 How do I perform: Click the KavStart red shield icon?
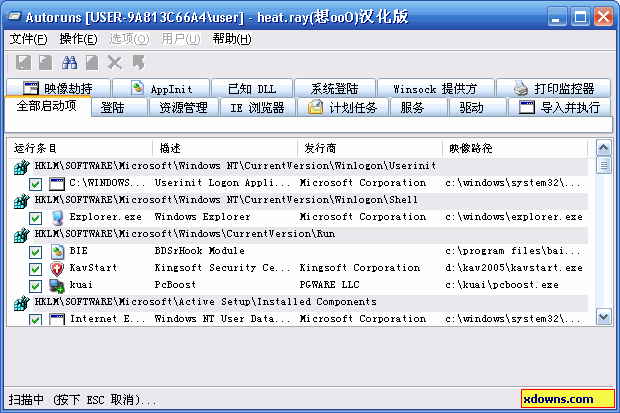57,269
